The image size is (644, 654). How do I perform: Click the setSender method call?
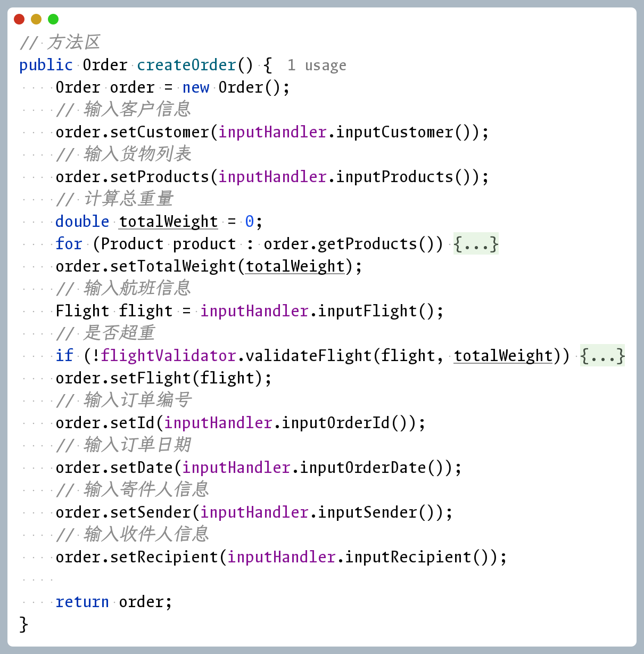(151, 512)
